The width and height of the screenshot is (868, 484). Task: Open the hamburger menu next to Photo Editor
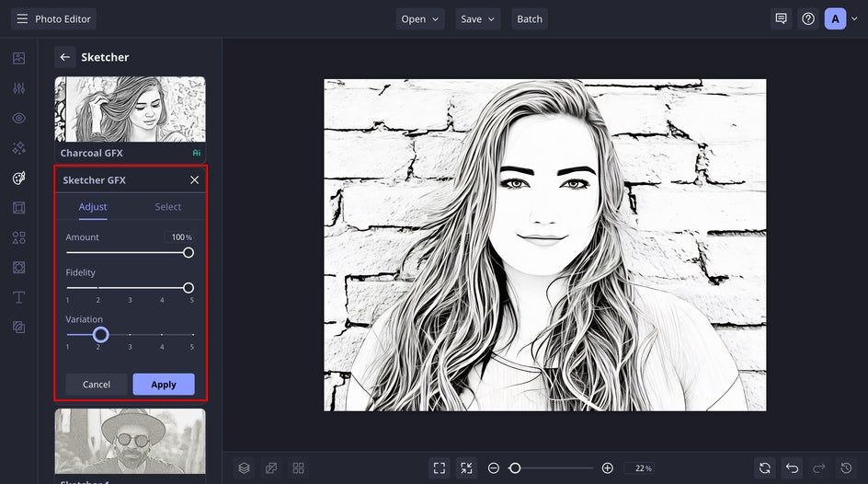[22, 18]
